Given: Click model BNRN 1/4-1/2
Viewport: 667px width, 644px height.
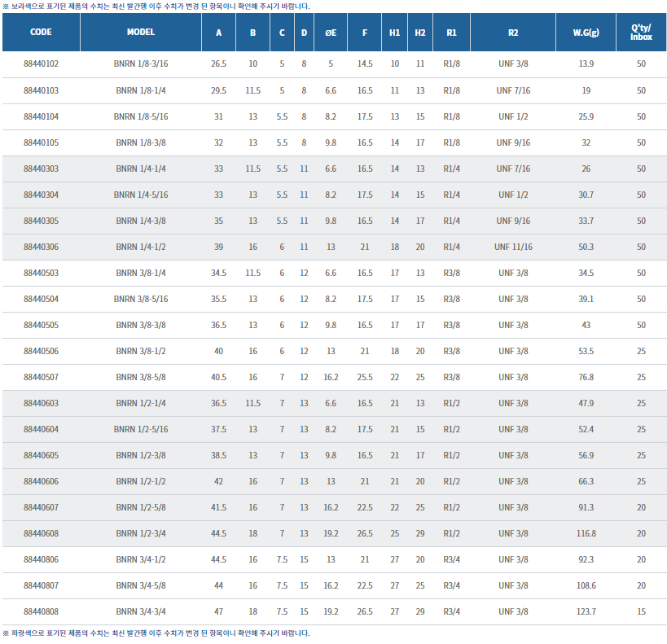Looking at the screenshot, I should (x=141, y=247).
